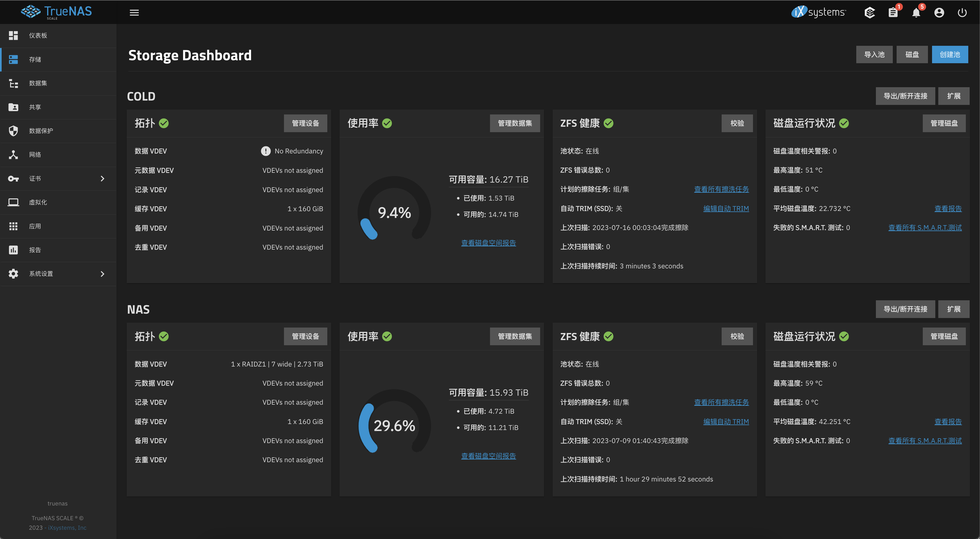Open the jobs clipboard icon

893,13
